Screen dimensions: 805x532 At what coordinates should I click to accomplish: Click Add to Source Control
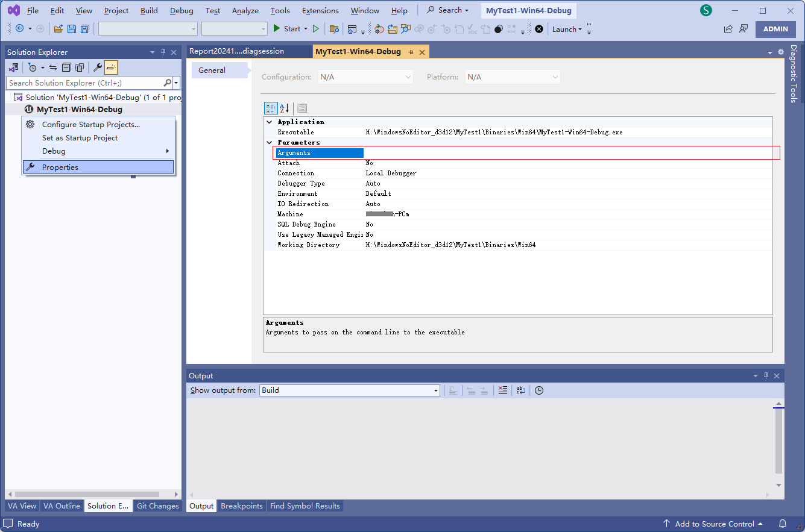point(713,524)
